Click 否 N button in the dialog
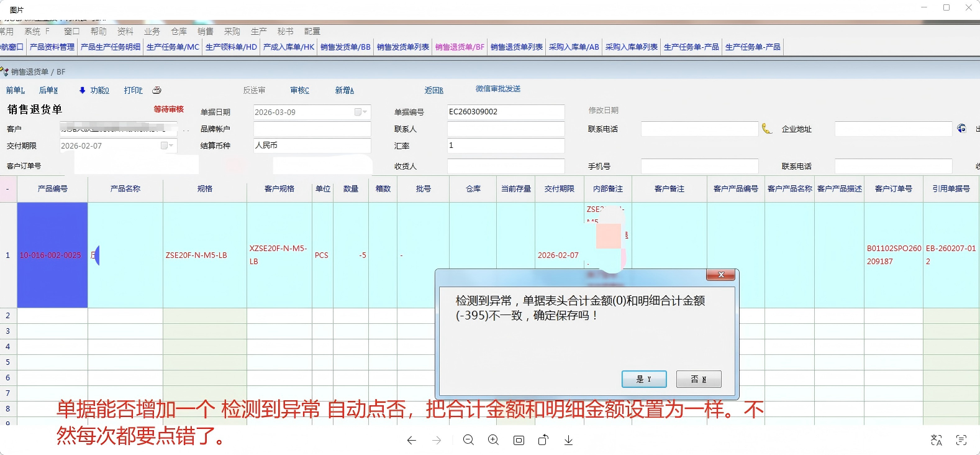The height and width of the screenshot is (455, 980). [x=699, y=379]
